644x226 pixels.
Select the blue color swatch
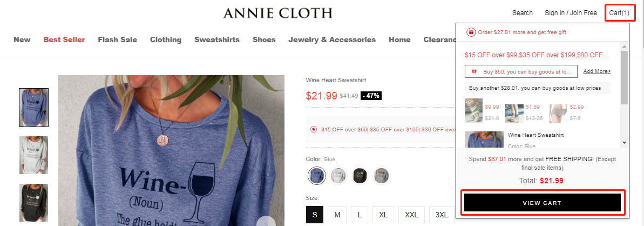tap(317, 176)
